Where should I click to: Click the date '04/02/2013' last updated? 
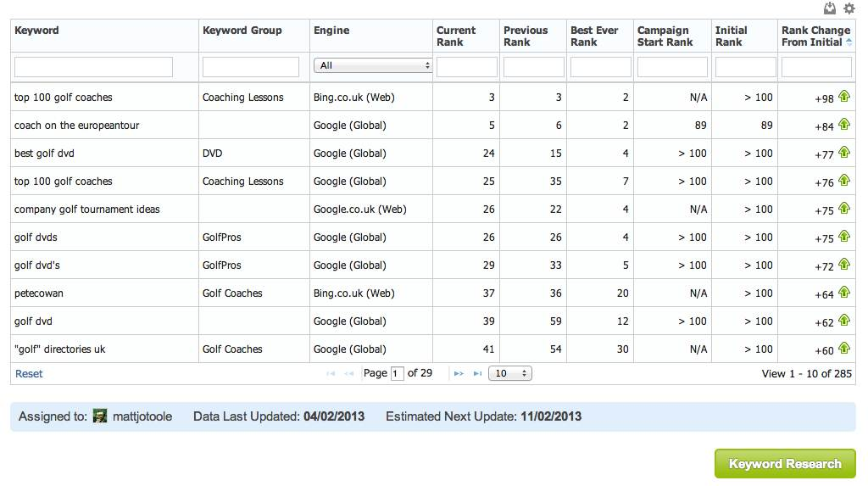pyautogui.click(x=334, y=416)
